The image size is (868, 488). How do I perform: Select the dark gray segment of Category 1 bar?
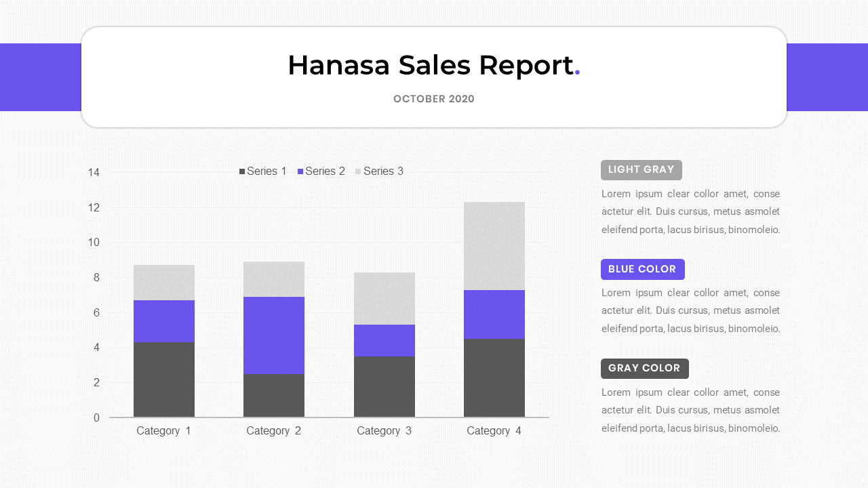coord(164,379)
